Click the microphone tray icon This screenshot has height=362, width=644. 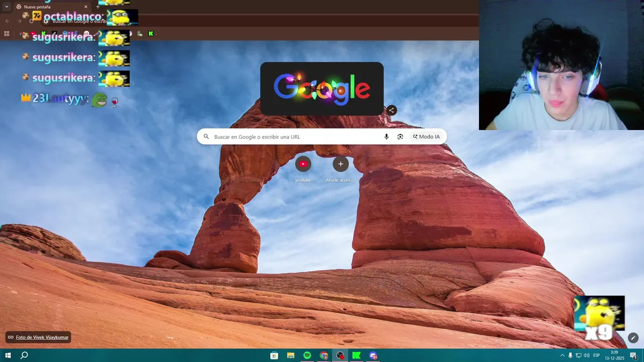tap(571, 355)
